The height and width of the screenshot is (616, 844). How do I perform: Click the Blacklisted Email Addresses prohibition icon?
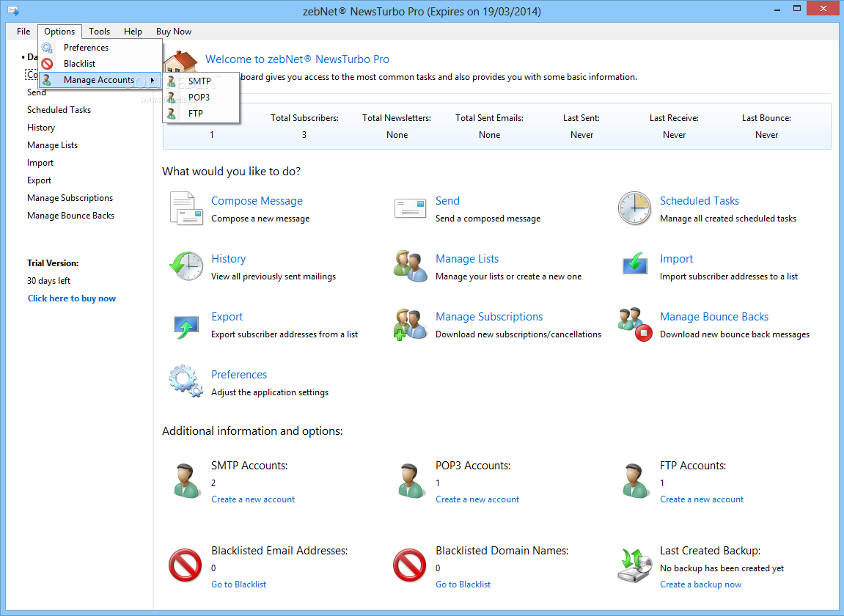(186, 565)
